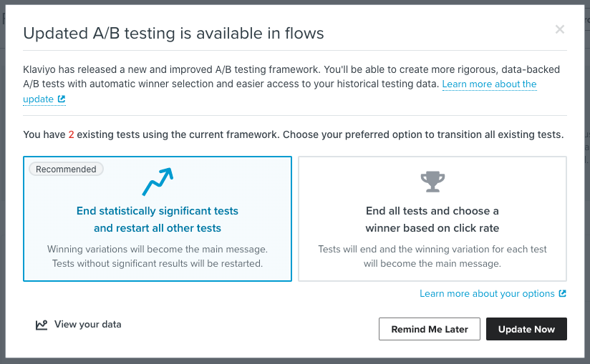Close the A/B testing update dialog

560,29
